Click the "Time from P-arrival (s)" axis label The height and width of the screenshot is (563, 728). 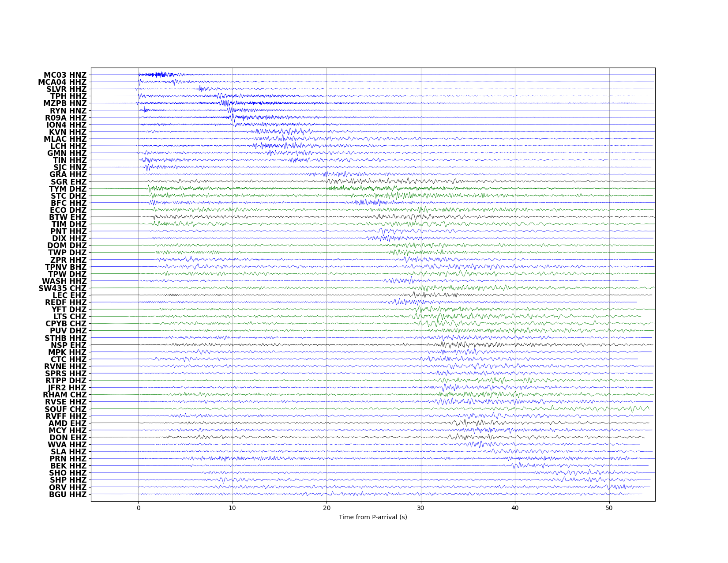373,517
